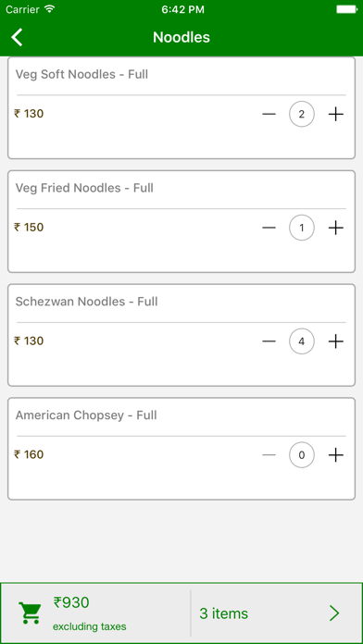Remove one Veg Fried Noodles using minus
Screen dimensions: 363x644
pos(269,228)
